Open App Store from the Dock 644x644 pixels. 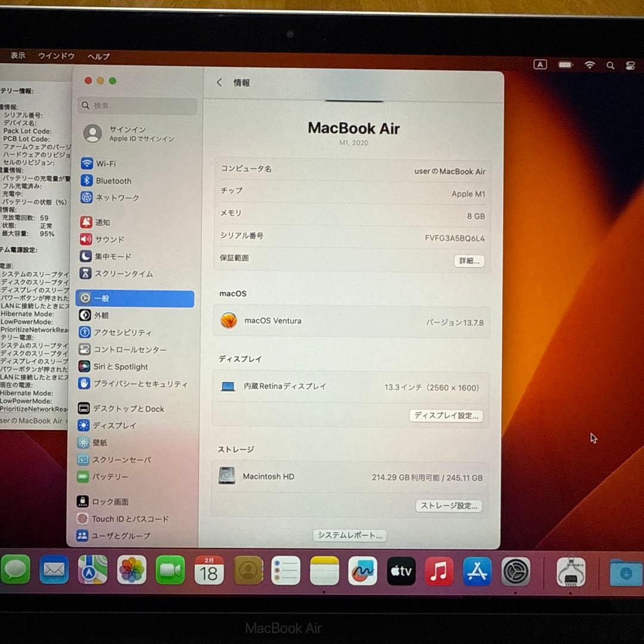477,571
